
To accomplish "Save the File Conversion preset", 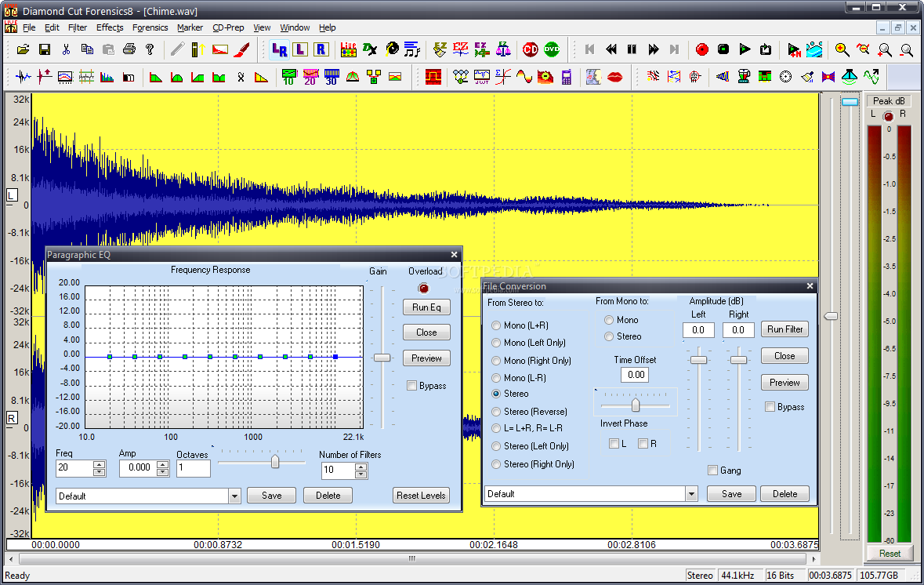I will (731, 493).
